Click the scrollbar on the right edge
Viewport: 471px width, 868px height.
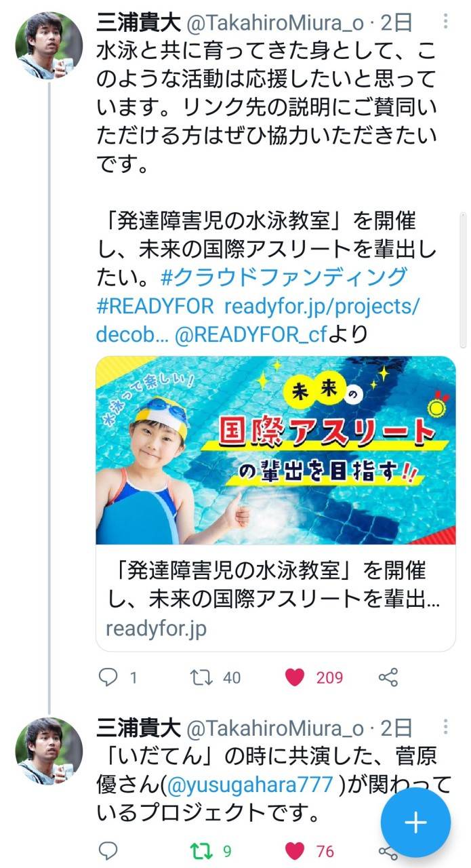coord(464,278)
